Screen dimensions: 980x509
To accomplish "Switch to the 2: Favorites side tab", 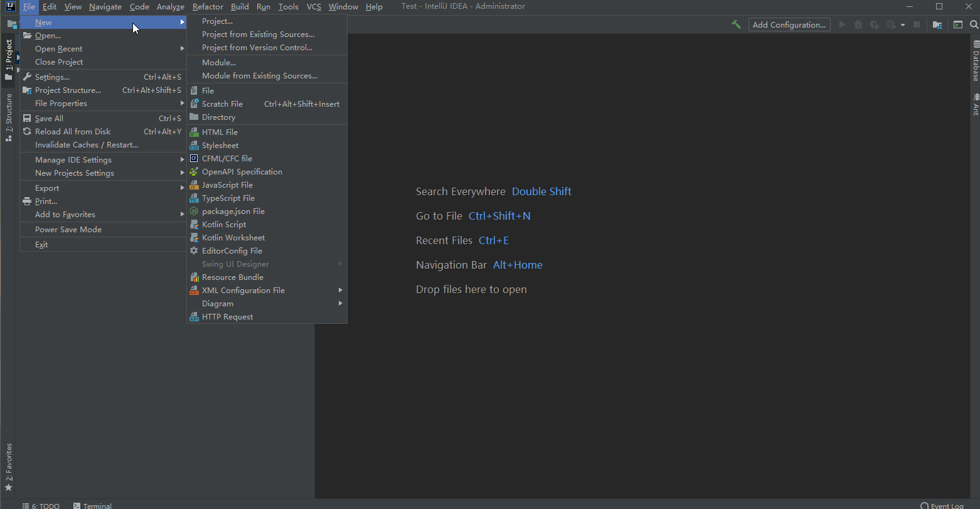I will [8, 467].
